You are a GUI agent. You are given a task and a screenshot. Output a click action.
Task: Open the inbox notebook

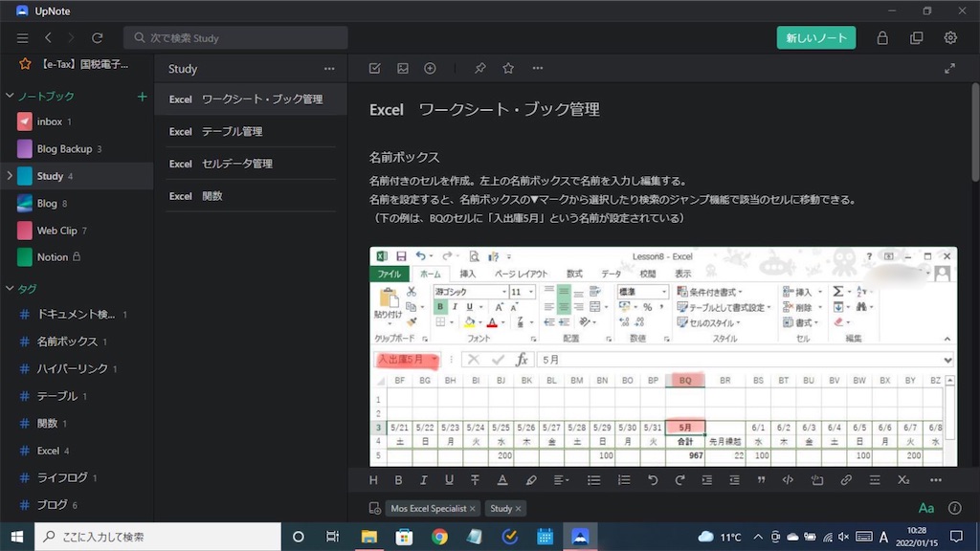tap(77, 121)
